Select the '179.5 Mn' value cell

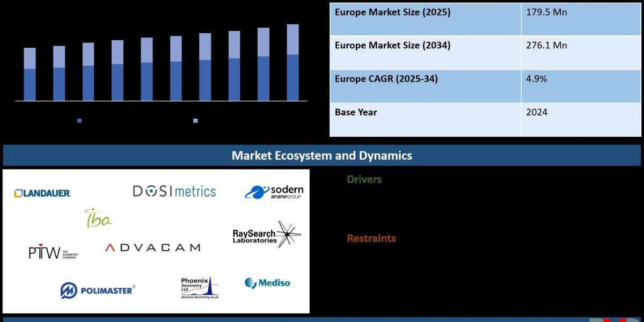coord(581,19)
